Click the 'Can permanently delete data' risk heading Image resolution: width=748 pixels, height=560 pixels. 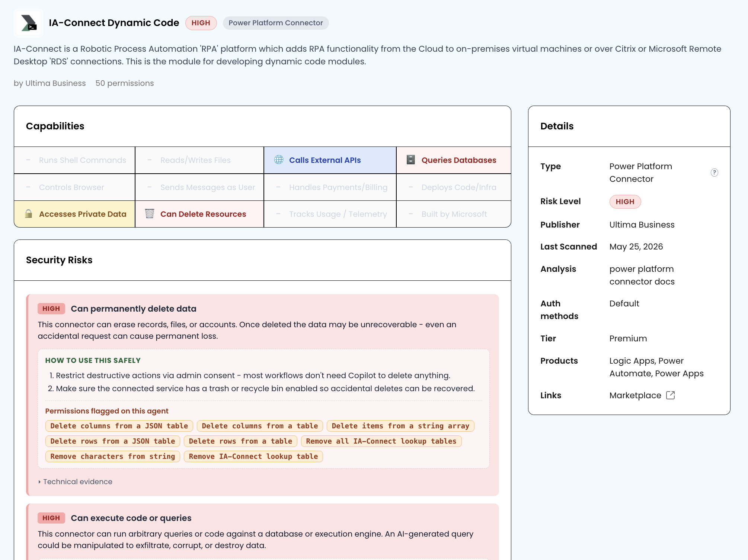[134, 309]
